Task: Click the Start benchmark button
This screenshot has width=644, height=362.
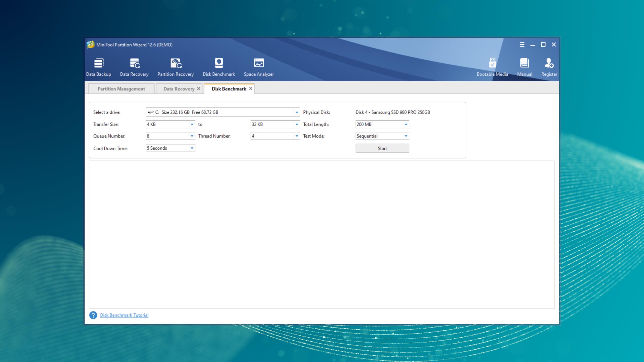Action: [382, 148]
